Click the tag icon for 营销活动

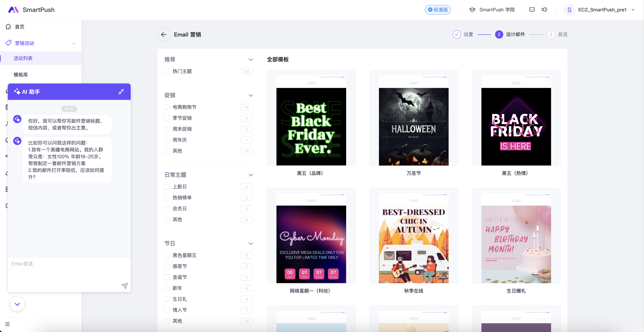tap(8, 43)
